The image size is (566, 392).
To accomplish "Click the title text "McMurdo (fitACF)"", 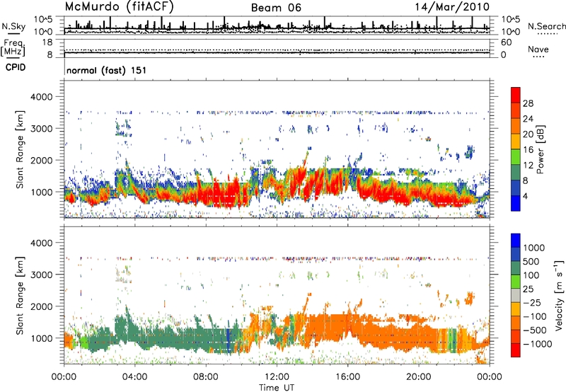I will tap(119, 7).
